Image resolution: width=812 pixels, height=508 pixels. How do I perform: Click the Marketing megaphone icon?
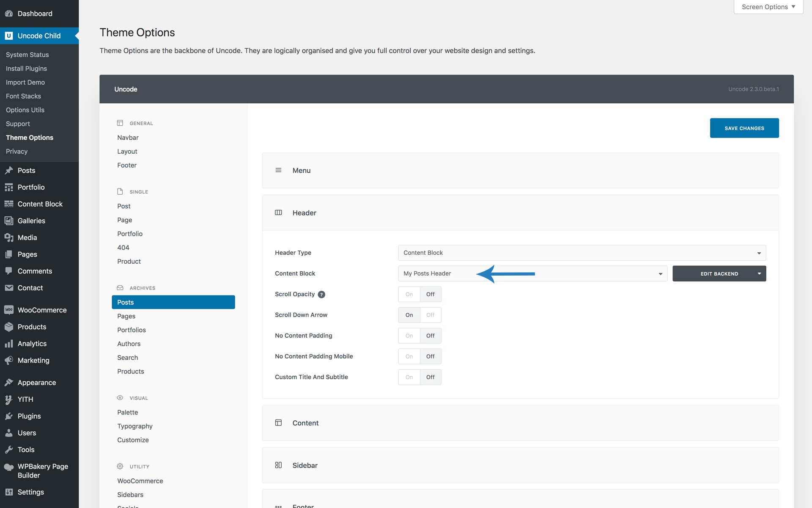[8, 360]
